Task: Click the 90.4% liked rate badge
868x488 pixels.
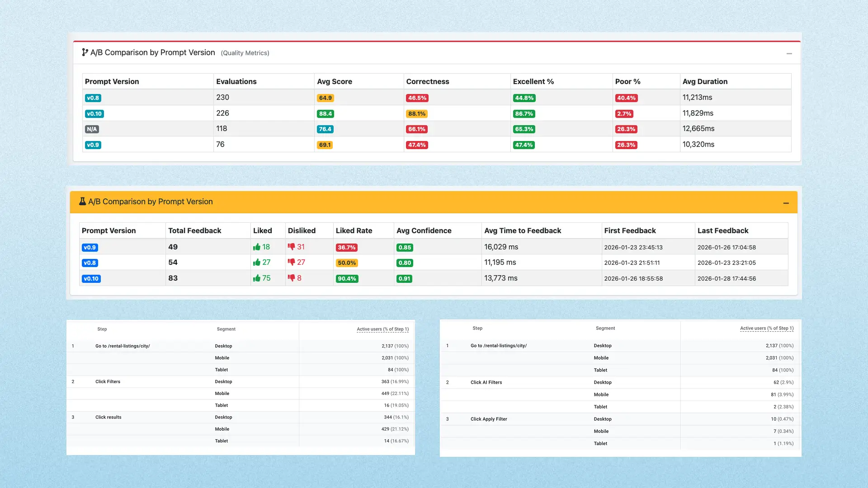Action: click(347, 279)
